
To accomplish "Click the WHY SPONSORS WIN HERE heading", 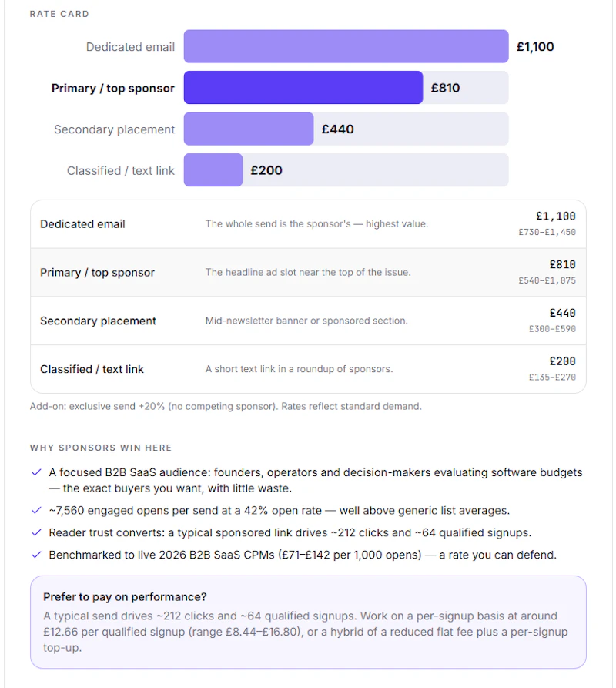I will (x=101, y=448).
